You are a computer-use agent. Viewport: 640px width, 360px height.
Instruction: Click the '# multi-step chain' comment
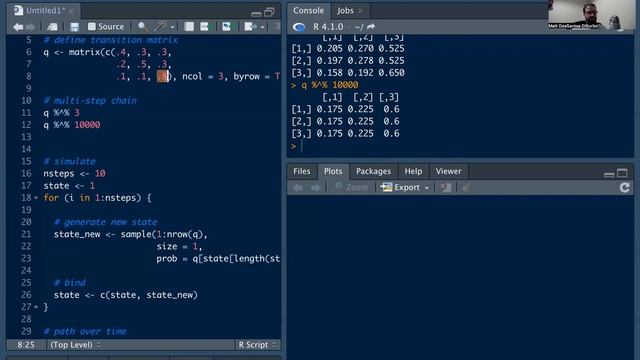pos(90,100)
